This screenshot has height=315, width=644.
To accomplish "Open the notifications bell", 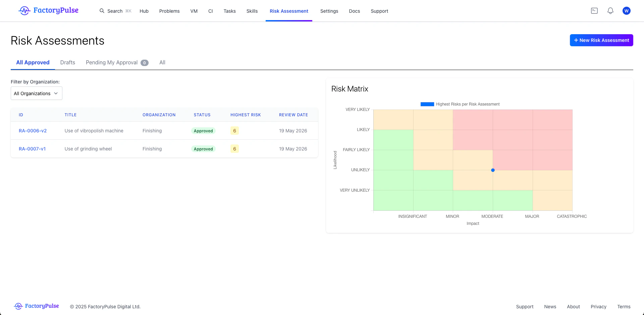I will [610, 11].
